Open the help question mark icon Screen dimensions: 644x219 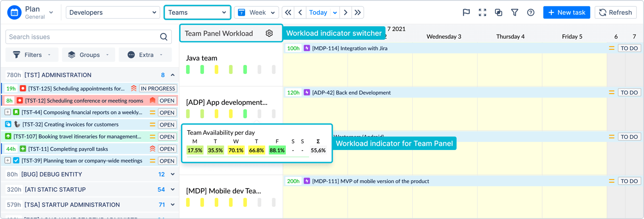530,13
